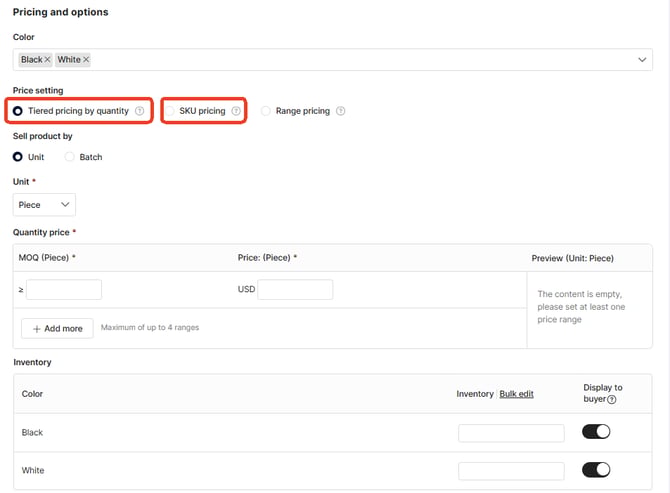This screenshot has height=493, width=670.
Task: Remove the White color tag
Action: [x=86, y=60]
